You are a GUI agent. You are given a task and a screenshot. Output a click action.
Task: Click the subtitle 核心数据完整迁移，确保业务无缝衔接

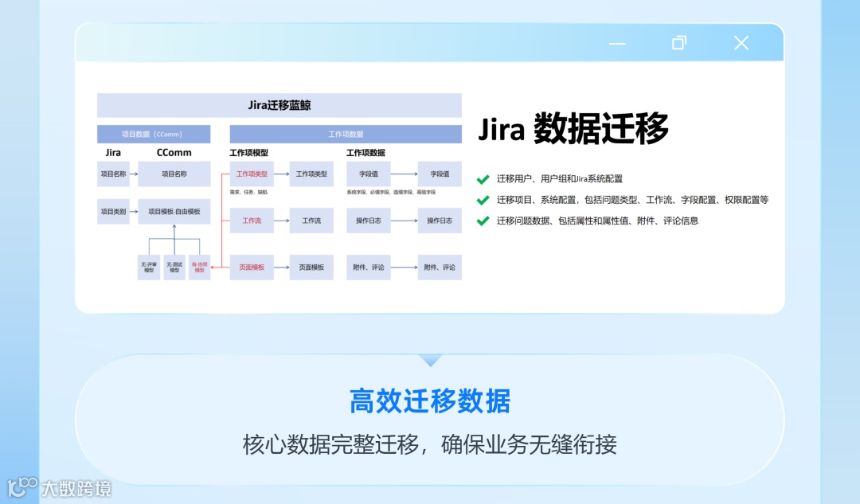pos(430,444)
